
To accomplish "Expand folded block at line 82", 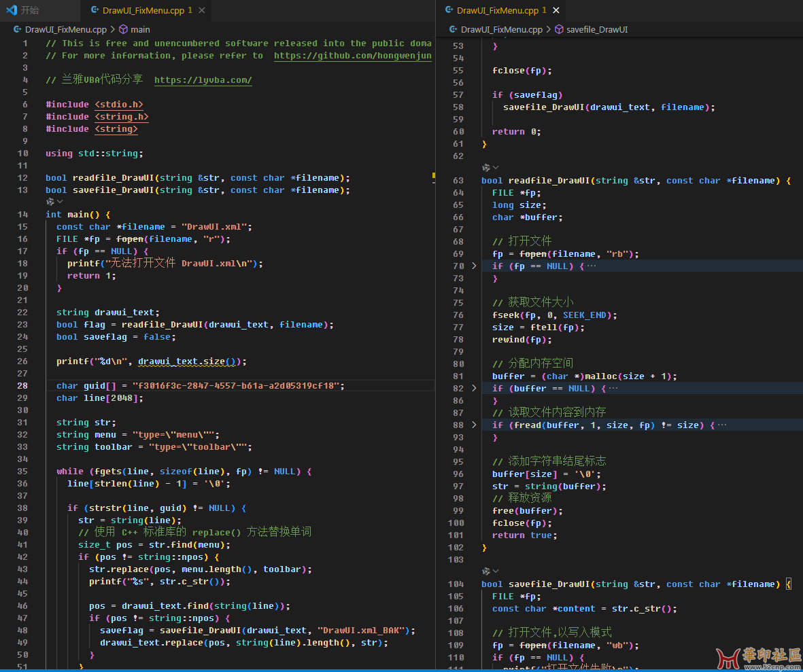I will pyautogui.click(x=474, y=389).
